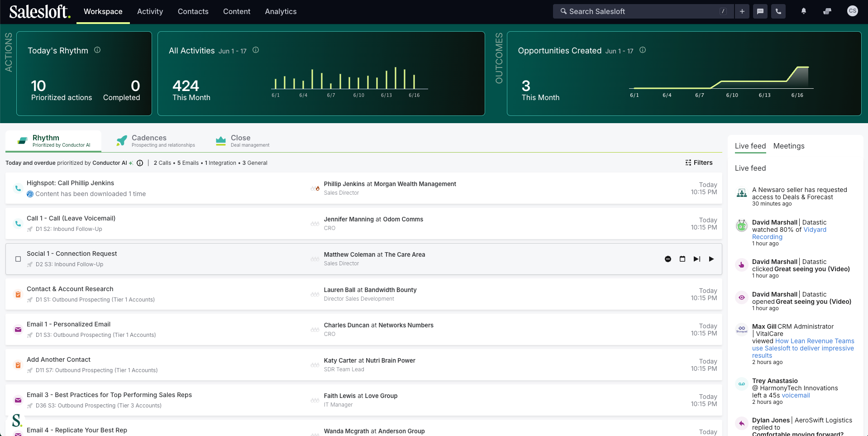868x436 pixels.
Task: Open Katy Carter contact name
Action: coord(340,360)
